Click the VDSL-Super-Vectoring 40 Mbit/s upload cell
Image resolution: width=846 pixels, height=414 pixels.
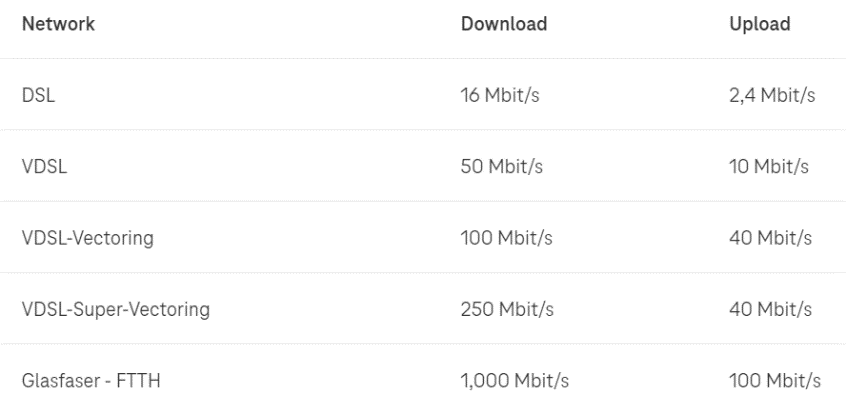tap(770, 309)
